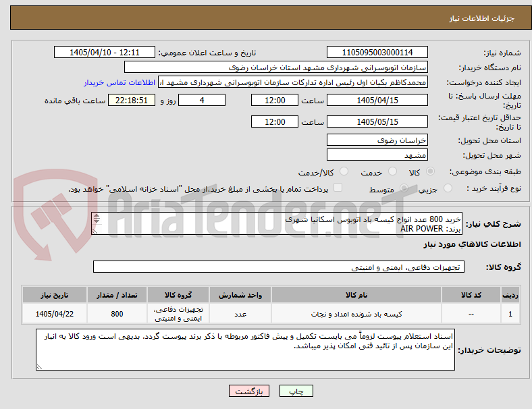Screen dimensions: 532x409
Task: Toggle the اسناد خزانه اسلامی payment checkbox
Action: (338, 188)
